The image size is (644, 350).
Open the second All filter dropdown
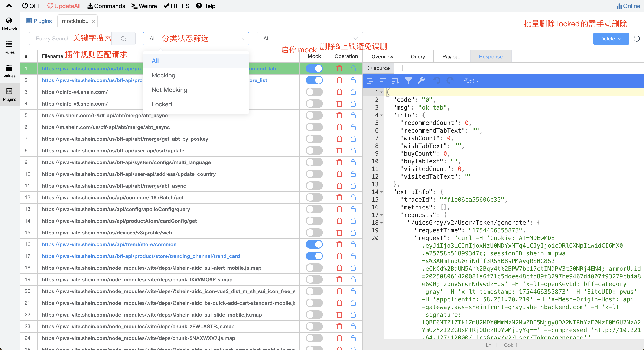point(309,39)
